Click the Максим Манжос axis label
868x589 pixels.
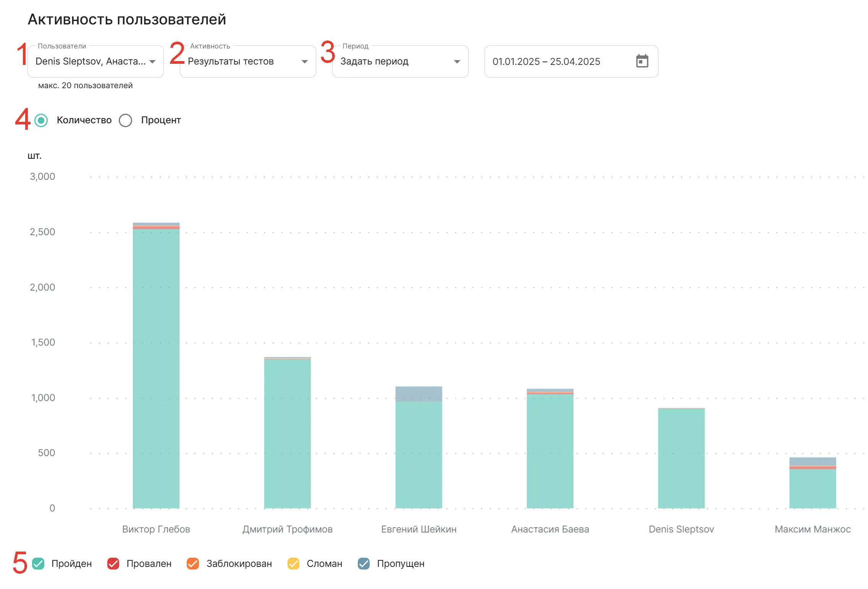tap(812, 529)
